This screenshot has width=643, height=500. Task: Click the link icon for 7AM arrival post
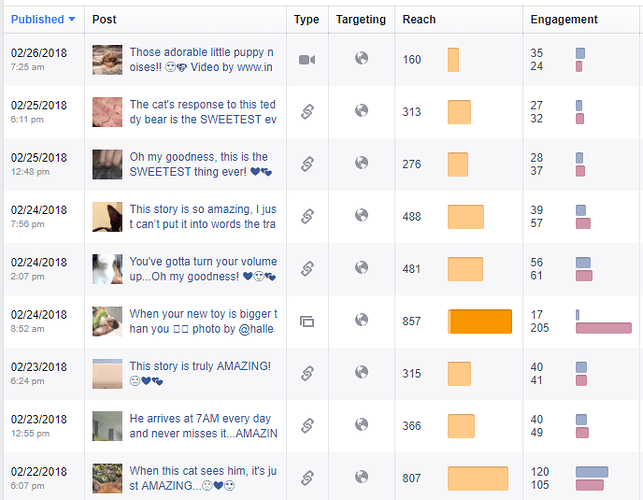coord(307,425)
